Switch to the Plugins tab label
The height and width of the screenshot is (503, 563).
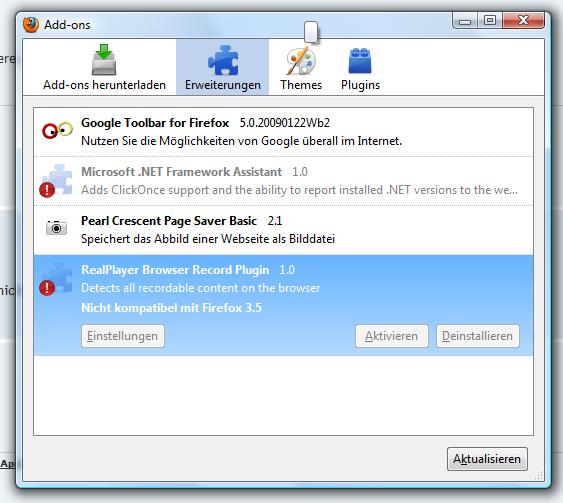pos(360,85)
